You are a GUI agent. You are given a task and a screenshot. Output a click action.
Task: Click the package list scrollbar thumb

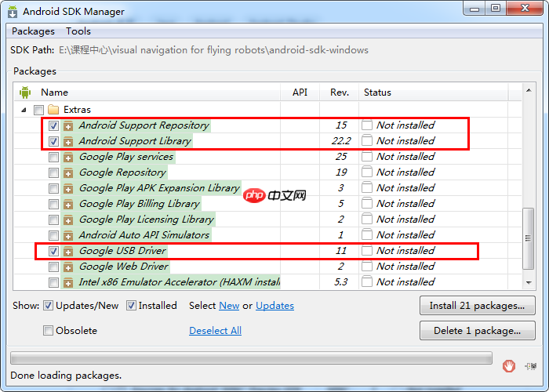[529, 238]
